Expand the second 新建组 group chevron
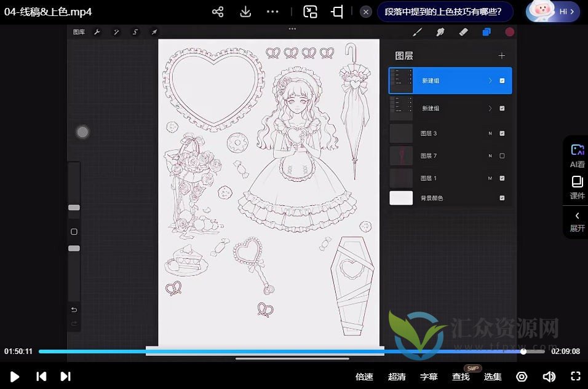 pyautogui.click(x=490, y=108)
